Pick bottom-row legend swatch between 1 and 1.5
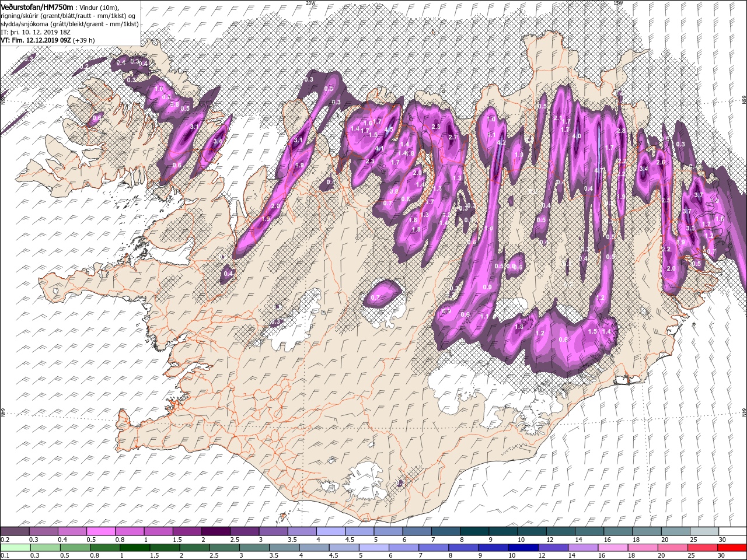Viewport: 747px width, 560px height. (x=135, y=547)
